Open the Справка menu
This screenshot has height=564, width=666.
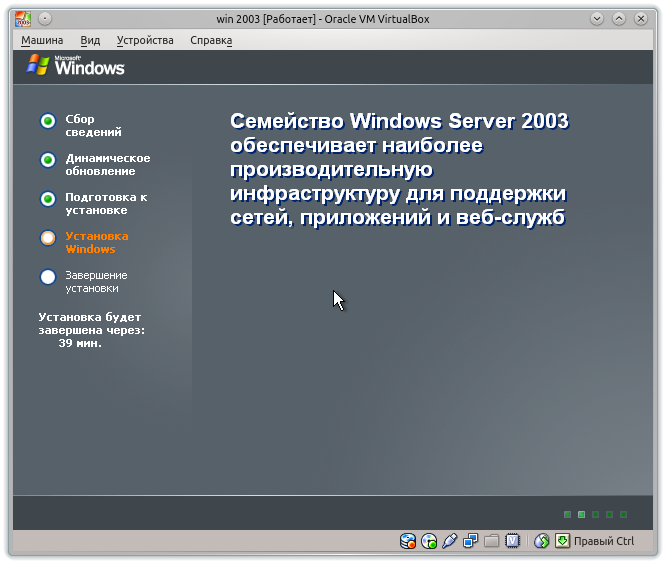click(211, 40)
